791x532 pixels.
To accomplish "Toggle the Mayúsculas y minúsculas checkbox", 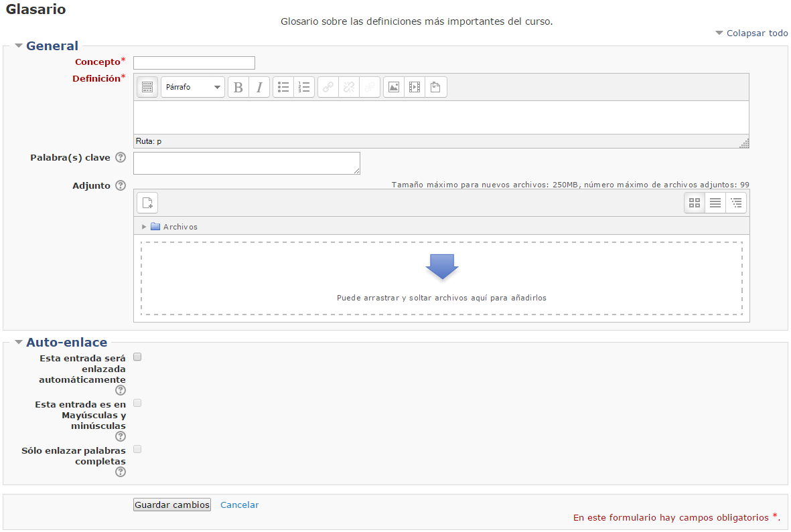I will click(x=137, y=403).
